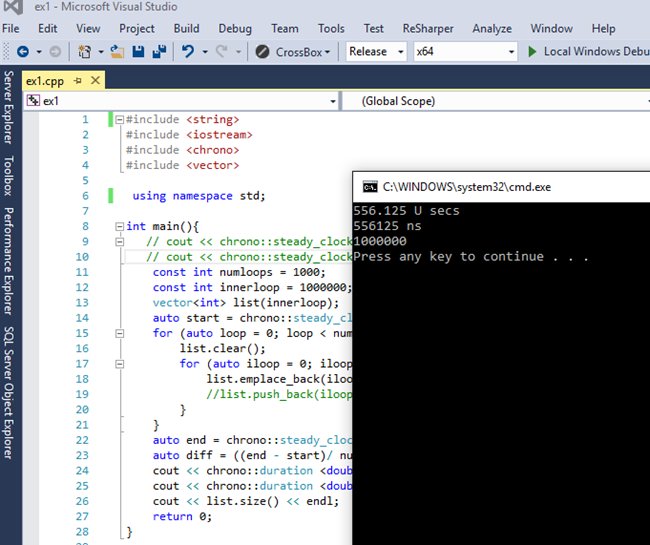650x545 pixels.
Task: Click the Save All icon
Action: point(159,51)
